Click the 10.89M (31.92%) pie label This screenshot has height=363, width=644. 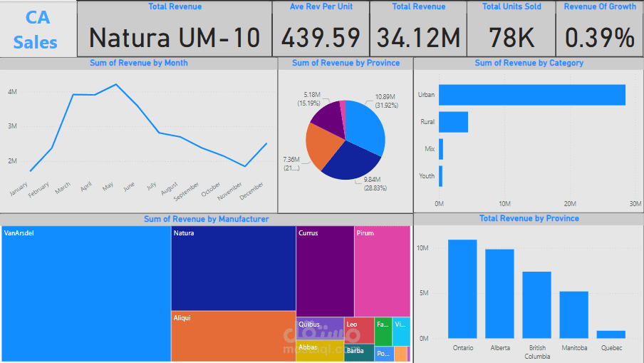coord(386,101)
